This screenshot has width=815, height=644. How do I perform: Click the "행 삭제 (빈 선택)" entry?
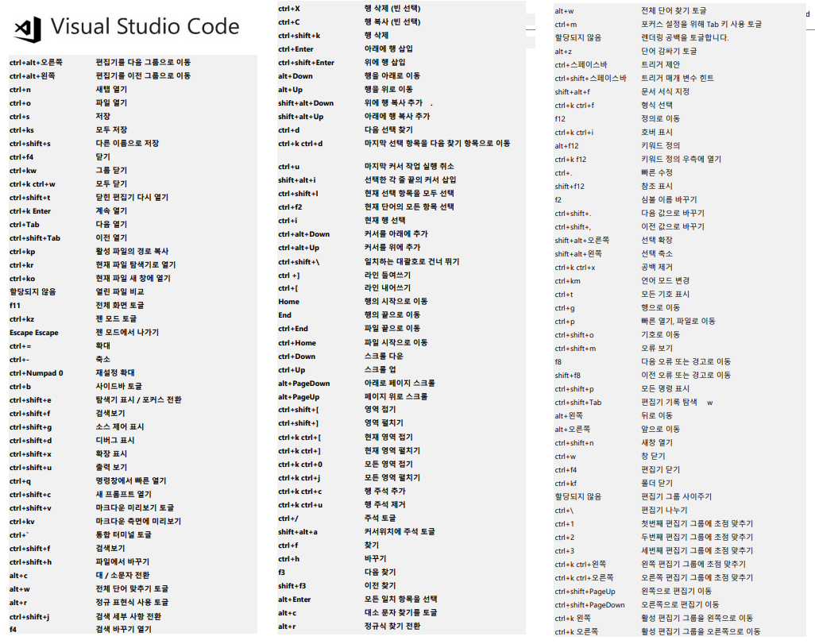[x=392, y=8]
